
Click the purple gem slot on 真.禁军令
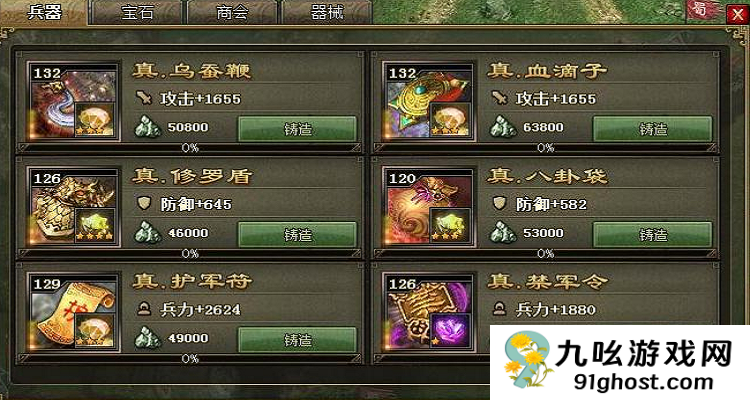[x=450, y=331]
